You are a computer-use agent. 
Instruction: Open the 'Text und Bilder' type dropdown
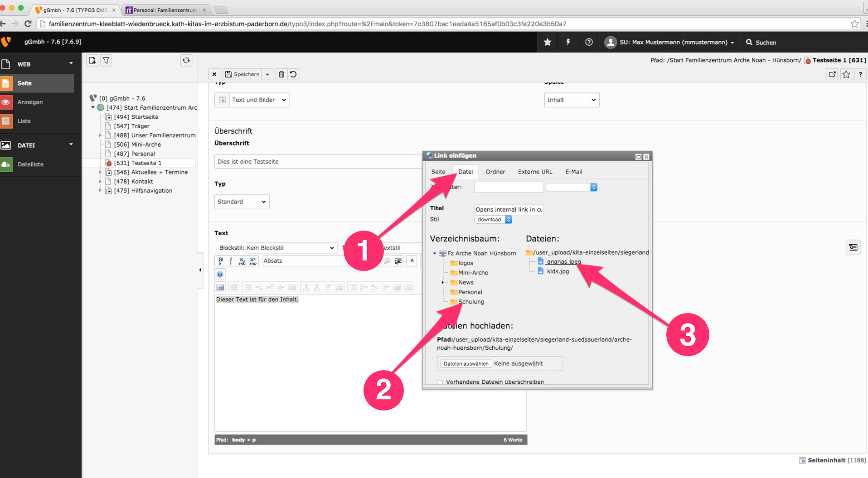pyautogui.click(x=258, y=100)
